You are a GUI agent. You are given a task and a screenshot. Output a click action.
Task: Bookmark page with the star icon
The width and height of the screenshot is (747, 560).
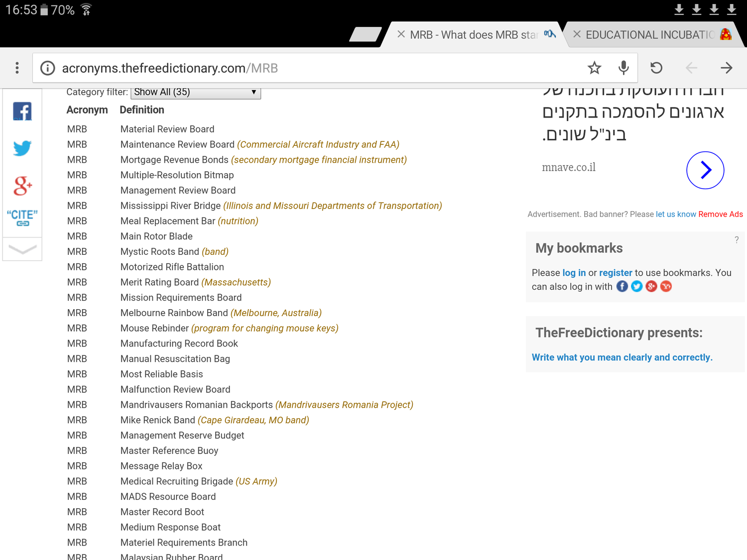[x=594, y=68]
